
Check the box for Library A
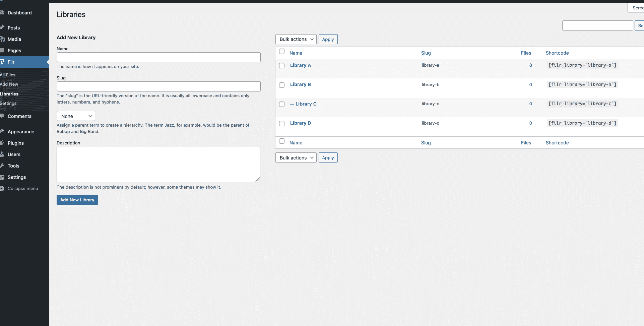(282, 66)
